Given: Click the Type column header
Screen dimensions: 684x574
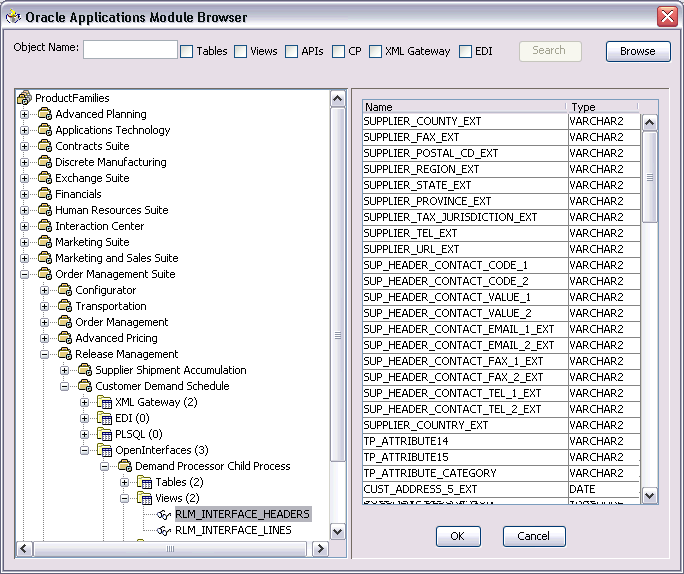Looking at the screenshot, I should click(x=603, y=107).
